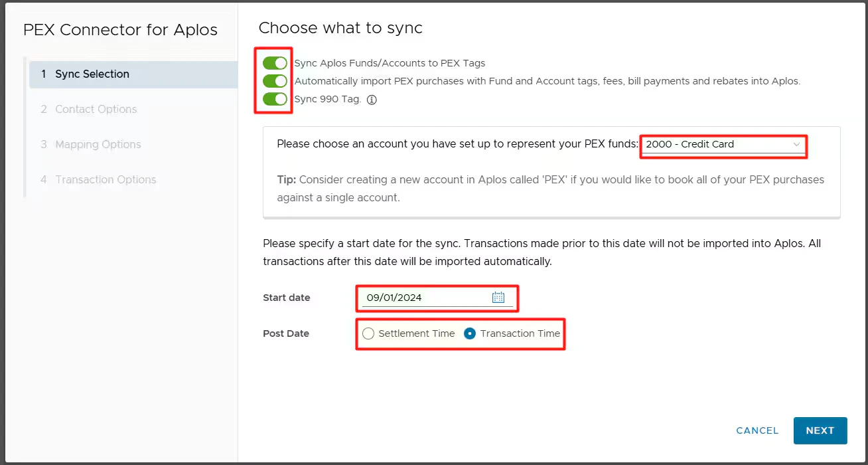This screenshot has height=465, width=868.
Task: Click the info icon beside Sync 990 Tag
Action: (372, 100)
